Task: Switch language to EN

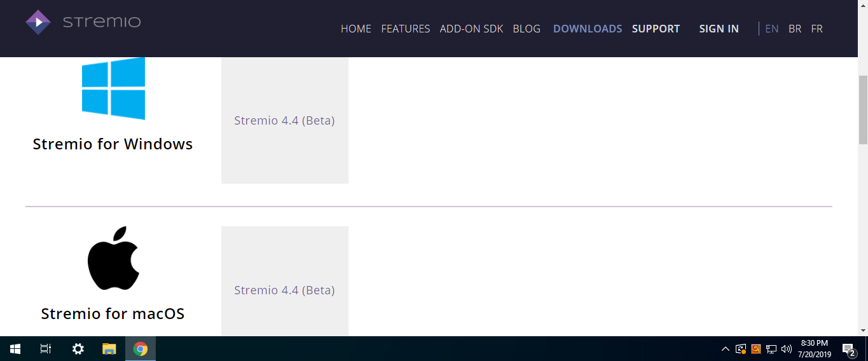Action: 772,29
